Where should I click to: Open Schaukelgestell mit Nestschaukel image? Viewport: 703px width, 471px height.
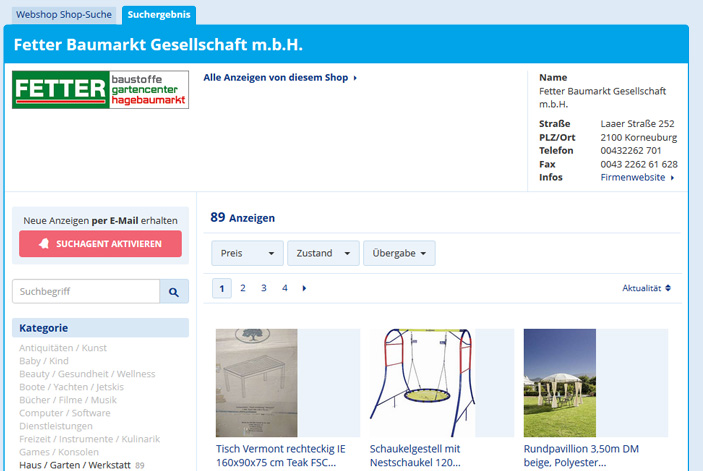tap(422, 383)
